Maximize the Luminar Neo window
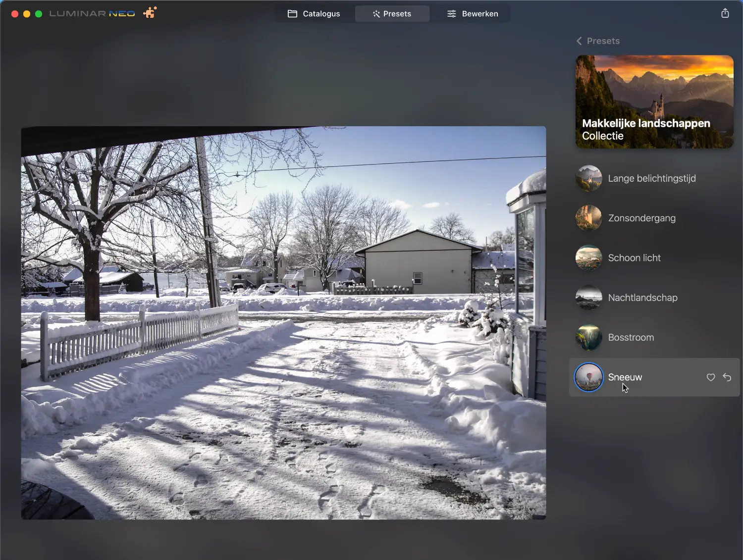Screen dimensions: 743x560 click(39, 14)
